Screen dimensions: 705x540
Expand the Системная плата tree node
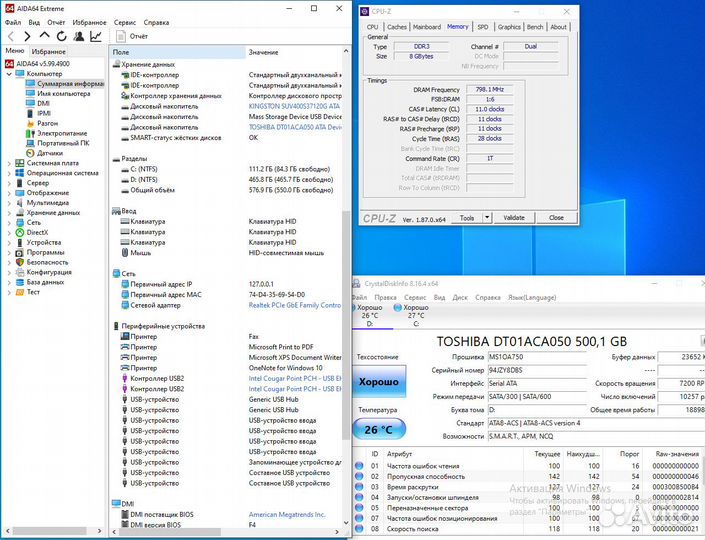pyautogui.click(x=9, y=162)
